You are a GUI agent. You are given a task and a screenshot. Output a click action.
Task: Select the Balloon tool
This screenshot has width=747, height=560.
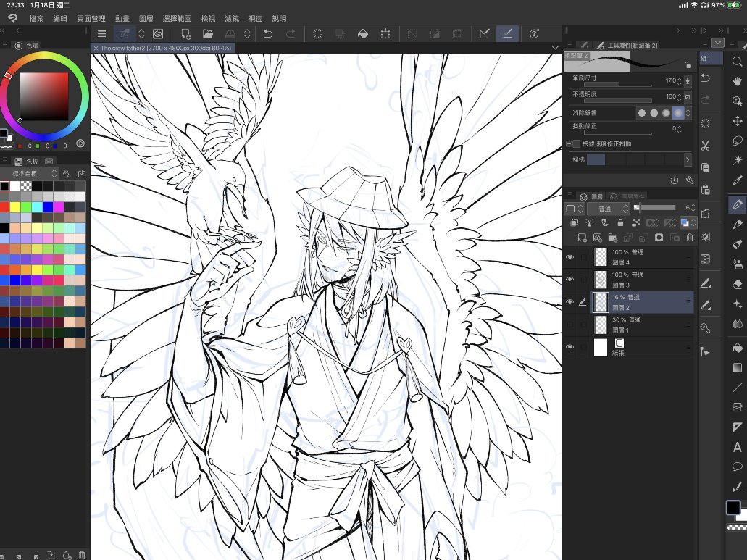coord(737,467)
